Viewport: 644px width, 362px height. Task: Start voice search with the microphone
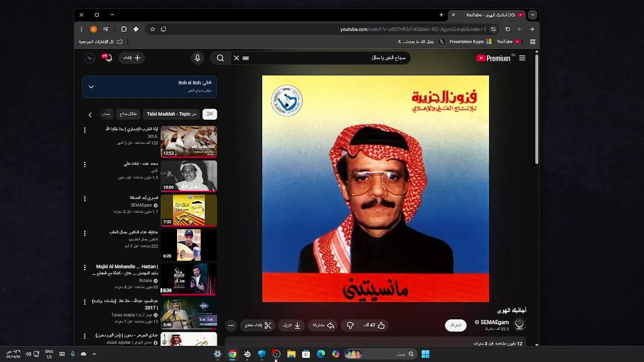click(x=197, y=58)
